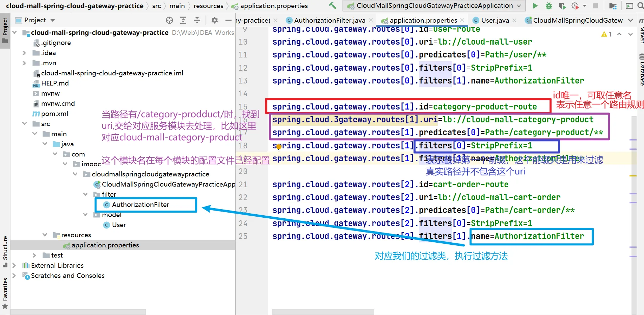This screenshot has width=644, height=315.
Task: Open pom.xml in project tree
Action: [54, 114]
